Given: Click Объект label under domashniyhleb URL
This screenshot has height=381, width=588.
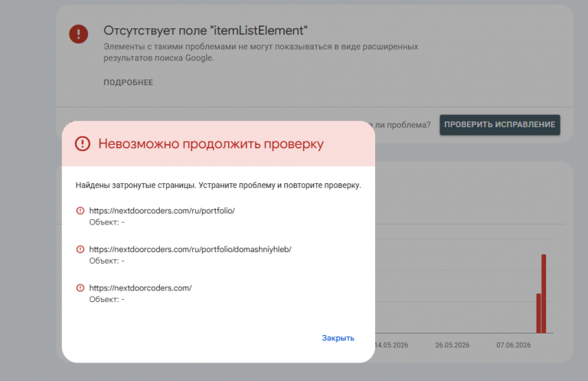Looking at the screenshot, I should click(x=106, y=261).
